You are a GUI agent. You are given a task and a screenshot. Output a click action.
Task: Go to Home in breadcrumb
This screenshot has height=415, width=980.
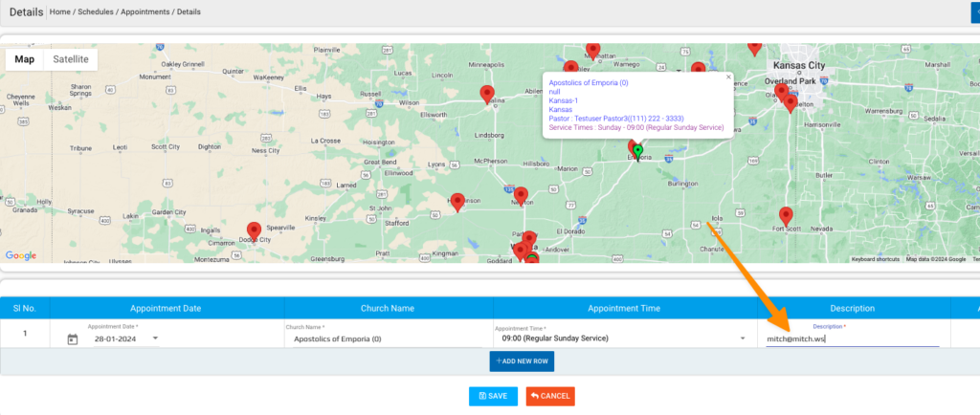pyautogui.click(x=60, y=11)
